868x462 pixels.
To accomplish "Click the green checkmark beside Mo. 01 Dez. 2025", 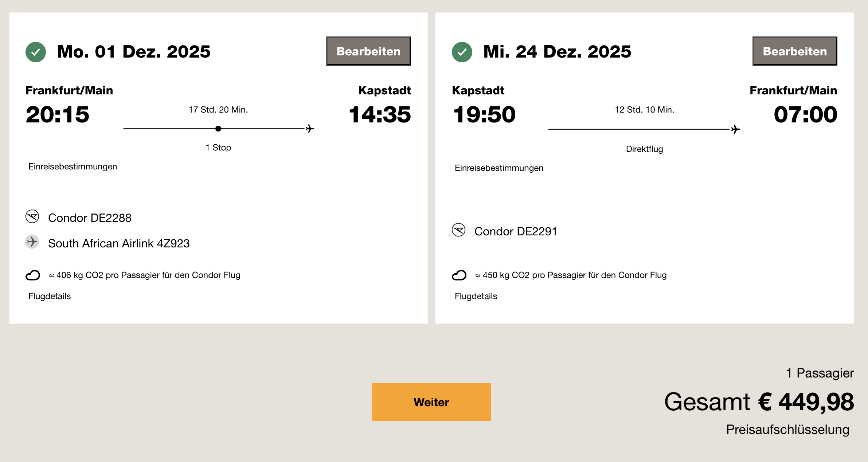I will 36,52.
